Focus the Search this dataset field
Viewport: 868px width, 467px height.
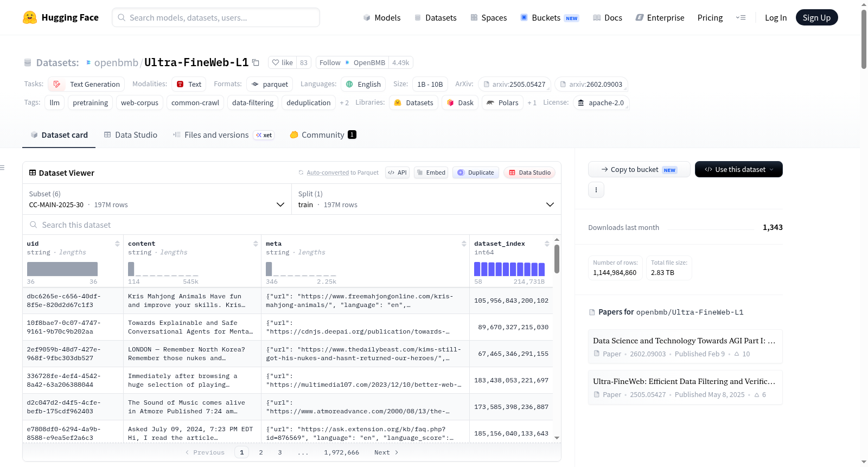pyautogui.click(x=292, y=225)
